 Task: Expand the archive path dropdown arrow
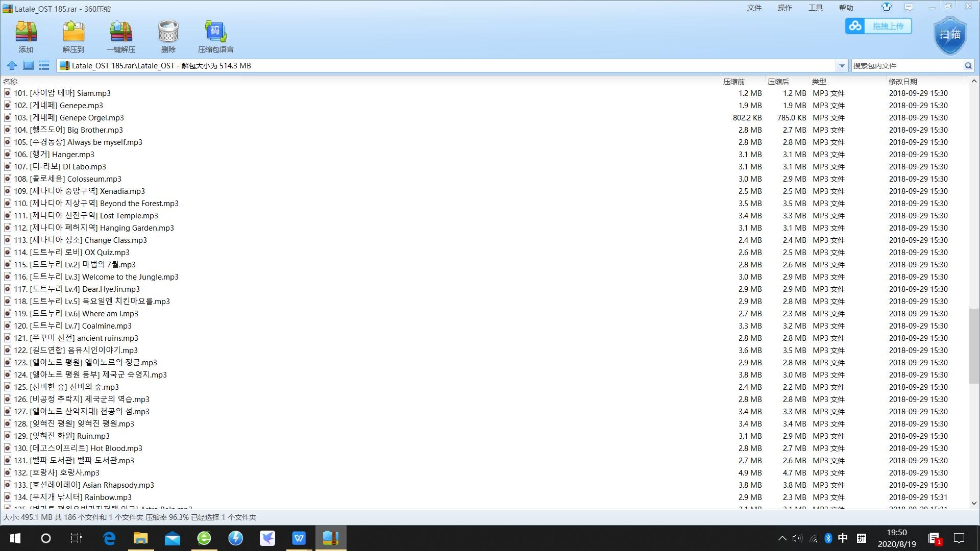pos(842,65)
